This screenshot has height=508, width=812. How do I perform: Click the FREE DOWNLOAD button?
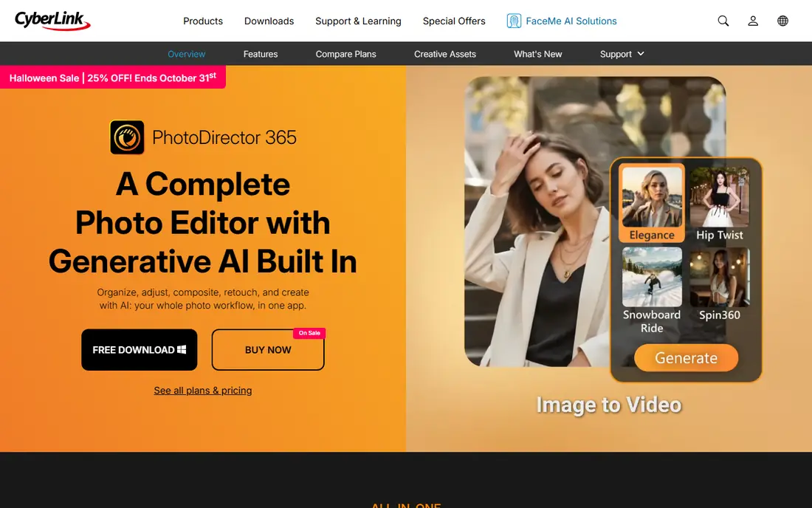tap(140, 349)
